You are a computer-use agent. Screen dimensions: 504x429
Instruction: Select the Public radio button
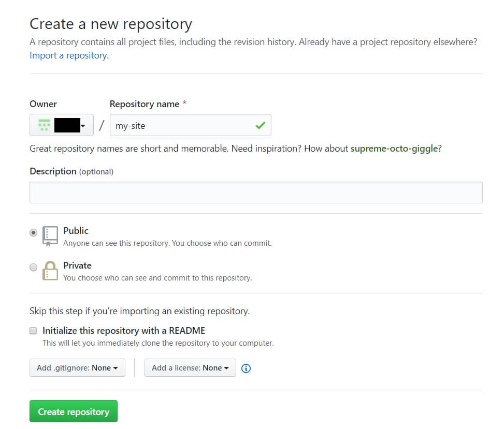pos(34,233)
